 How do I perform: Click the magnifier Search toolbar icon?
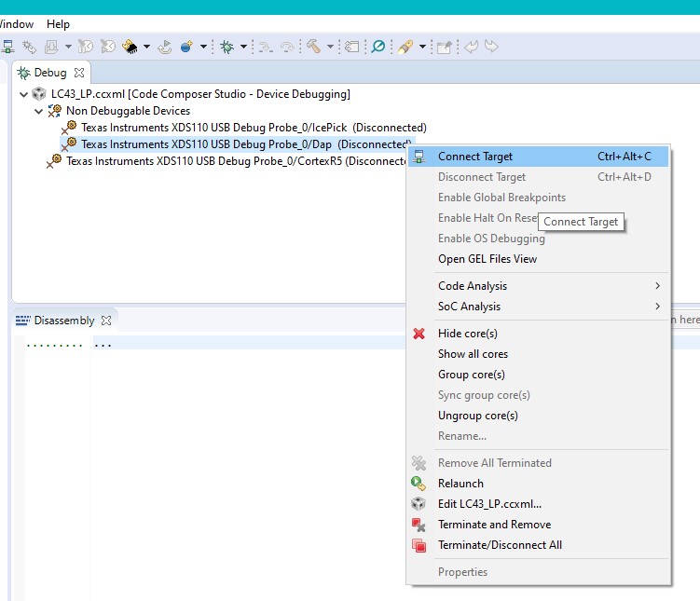tap(378, 47)
